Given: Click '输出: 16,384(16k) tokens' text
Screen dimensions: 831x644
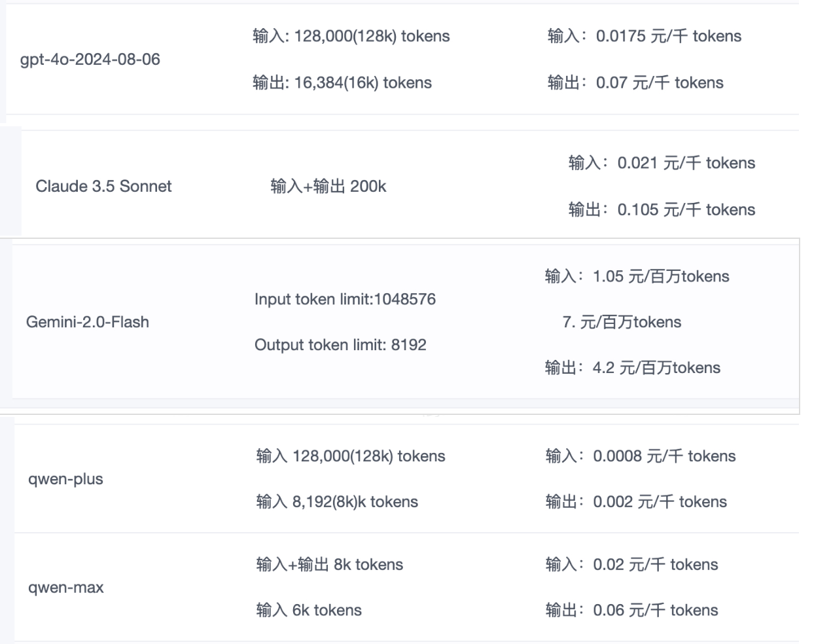Looking at the screenshot, I should 342,82.
